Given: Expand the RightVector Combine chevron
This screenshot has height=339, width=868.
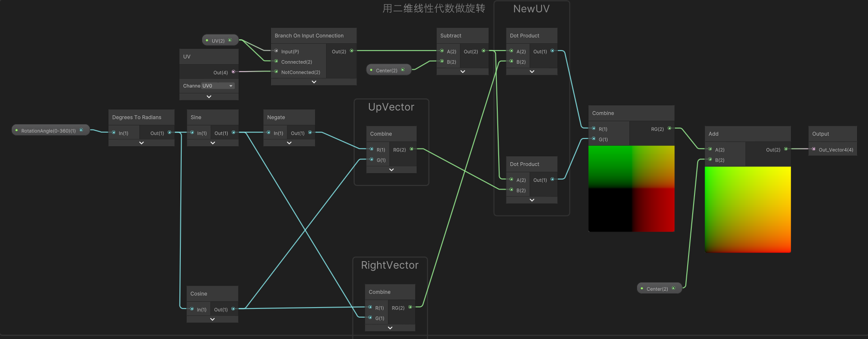Looking at the screenshot, I should (390, 328).
